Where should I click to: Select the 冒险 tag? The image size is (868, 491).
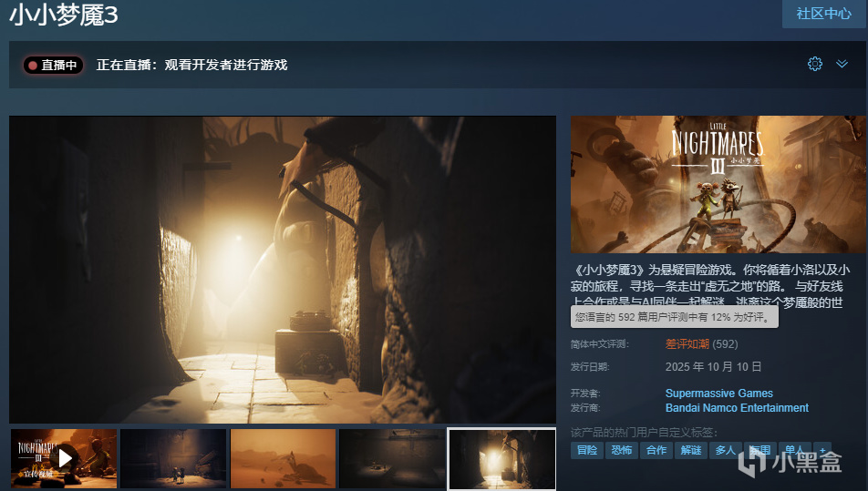587,450
